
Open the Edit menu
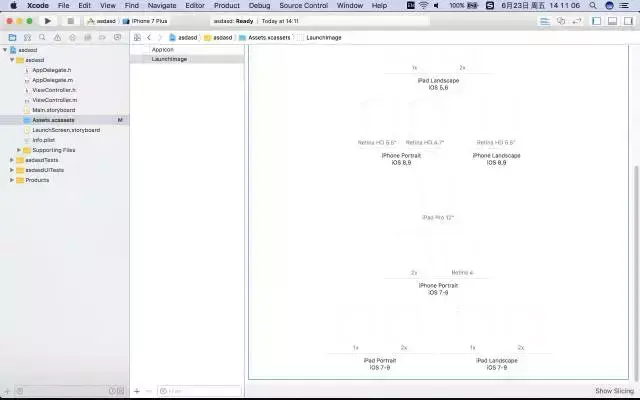click(84, 5)
